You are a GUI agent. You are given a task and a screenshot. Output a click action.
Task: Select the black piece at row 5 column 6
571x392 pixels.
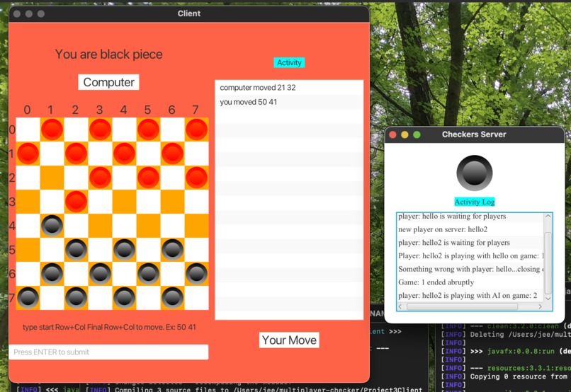pyautogui.click(x=172, y=250)
